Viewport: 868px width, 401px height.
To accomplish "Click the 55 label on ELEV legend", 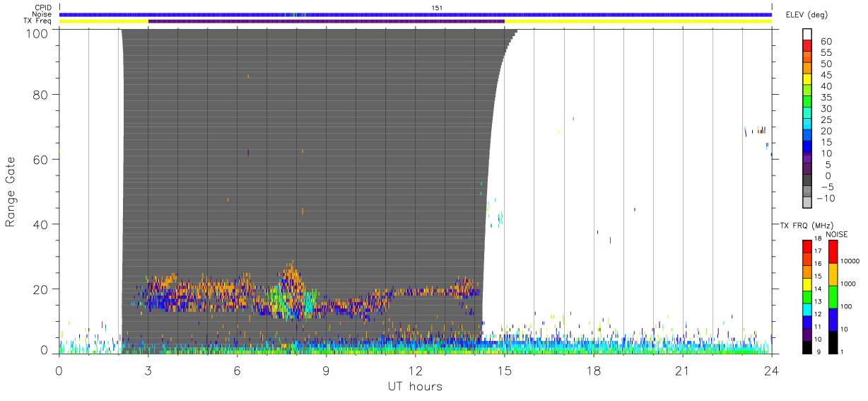I will pyautogui.click(x=827, y=53).
